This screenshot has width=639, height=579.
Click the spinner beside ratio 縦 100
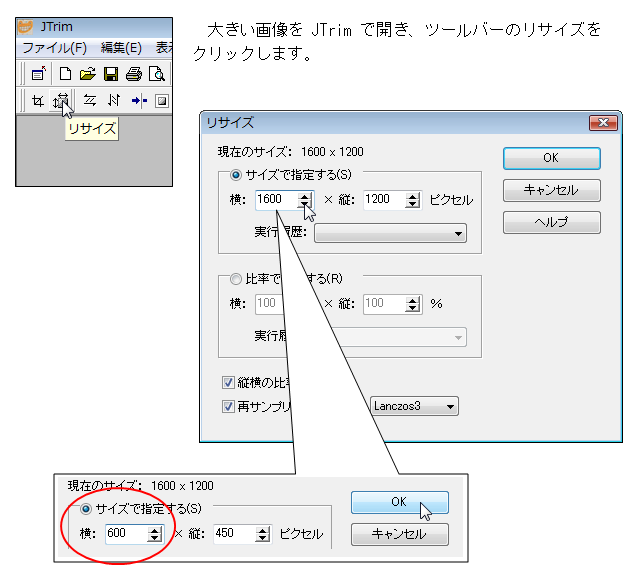click(x=413, y=304)
